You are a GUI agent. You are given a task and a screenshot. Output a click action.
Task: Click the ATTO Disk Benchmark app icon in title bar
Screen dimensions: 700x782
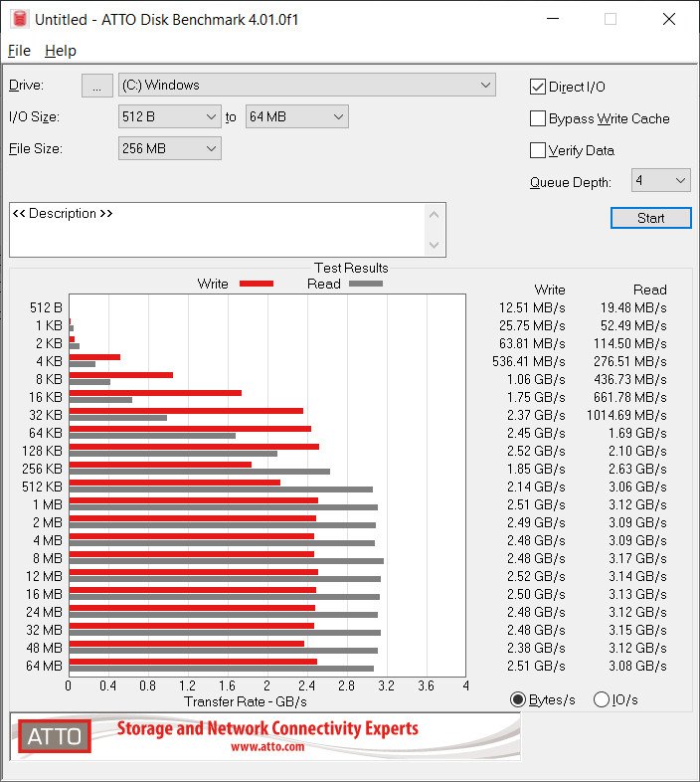pyautogui.click(x=20, y=19)
